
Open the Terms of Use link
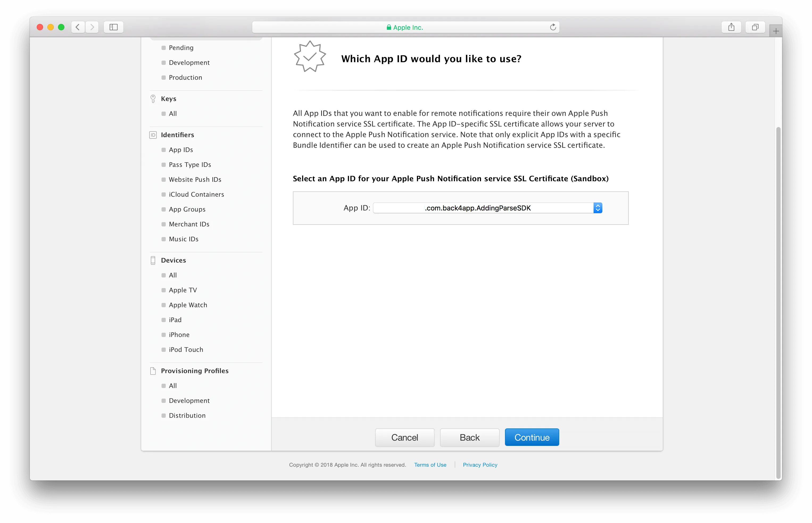430,465
